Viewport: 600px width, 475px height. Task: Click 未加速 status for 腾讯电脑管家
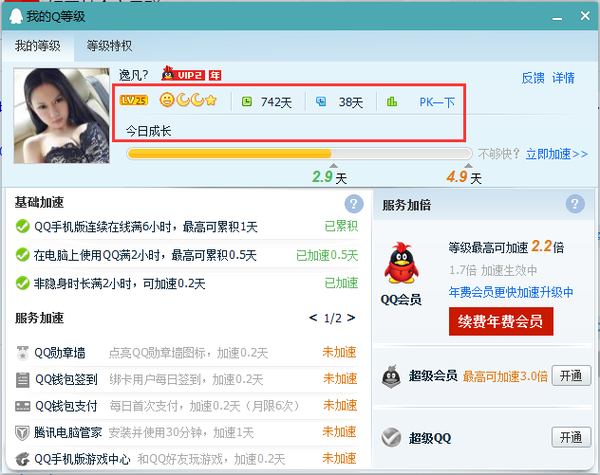click(x=339, y=432)
